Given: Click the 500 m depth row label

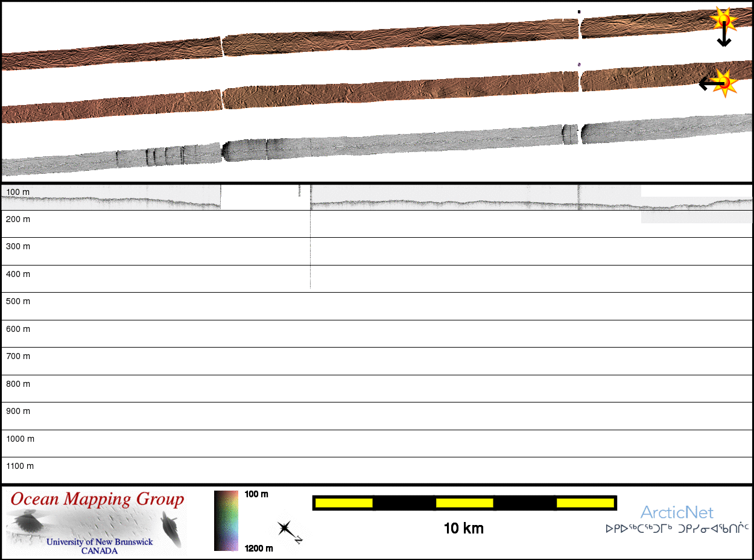Looking at the screenshot, I should (17, 301).
